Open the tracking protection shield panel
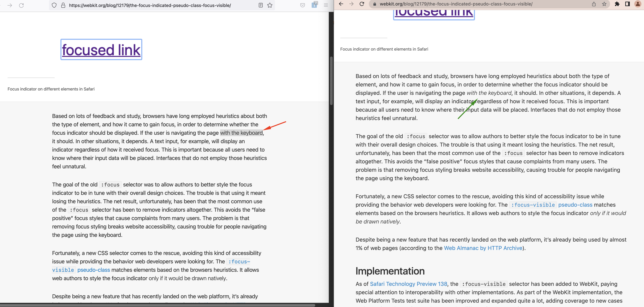 [54, 5]
